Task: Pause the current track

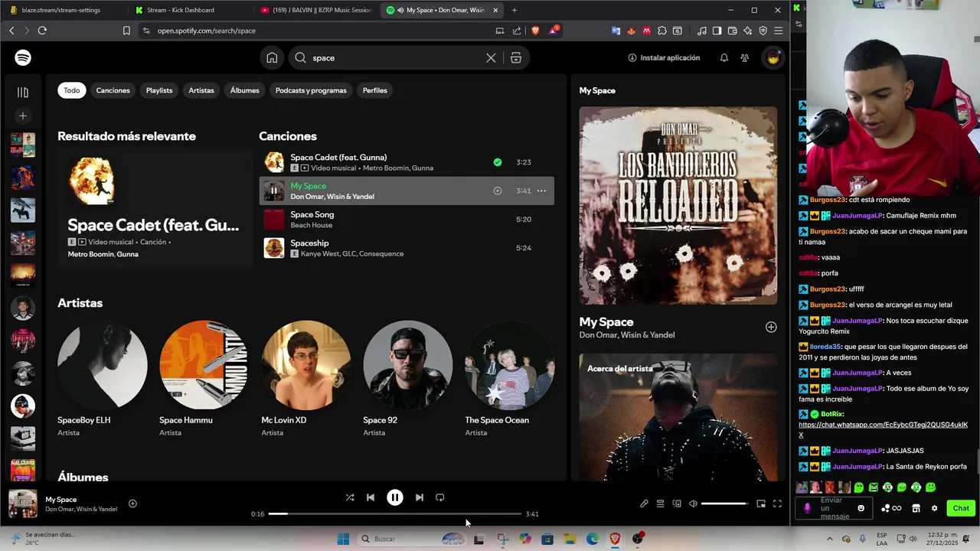Action: pyautogui.click(x=395, y=497)
